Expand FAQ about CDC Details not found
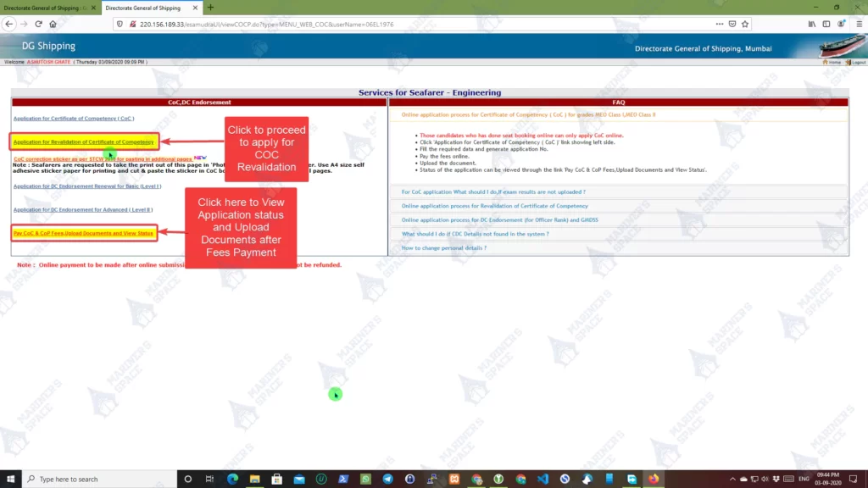The width and height of the screenshot is (868, 488). click(x=475, y=234)
